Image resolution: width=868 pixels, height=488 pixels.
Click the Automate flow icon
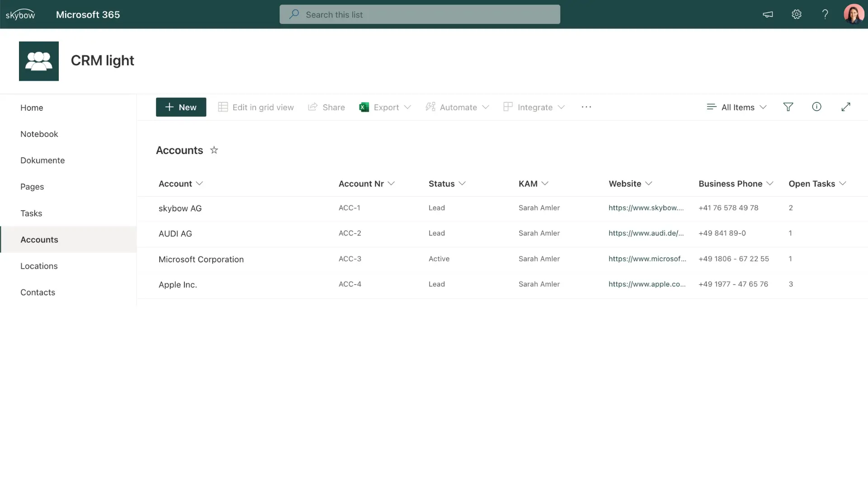(430, 107)
